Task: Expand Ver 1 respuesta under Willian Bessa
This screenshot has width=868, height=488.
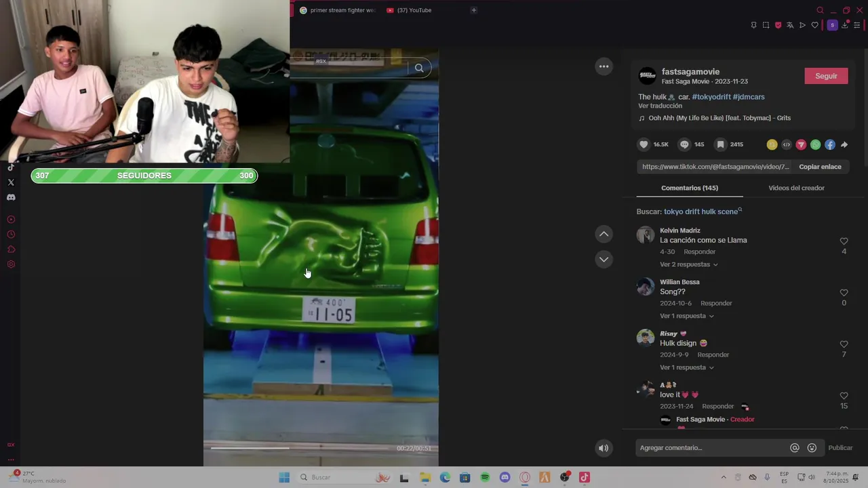Action: [x=686, y=316]
